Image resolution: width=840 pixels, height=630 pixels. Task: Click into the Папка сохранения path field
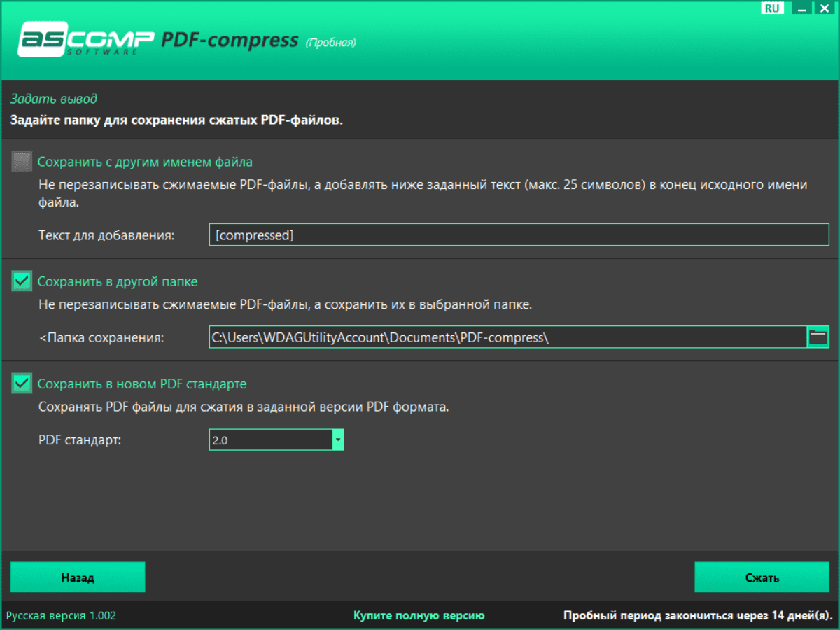(x=508, y=337)
